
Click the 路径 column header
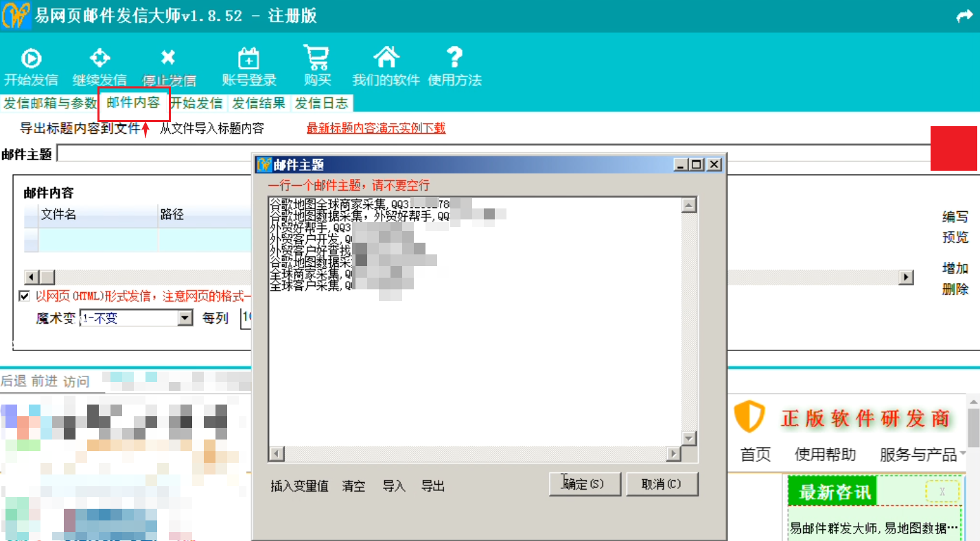[x=205, y=215]
